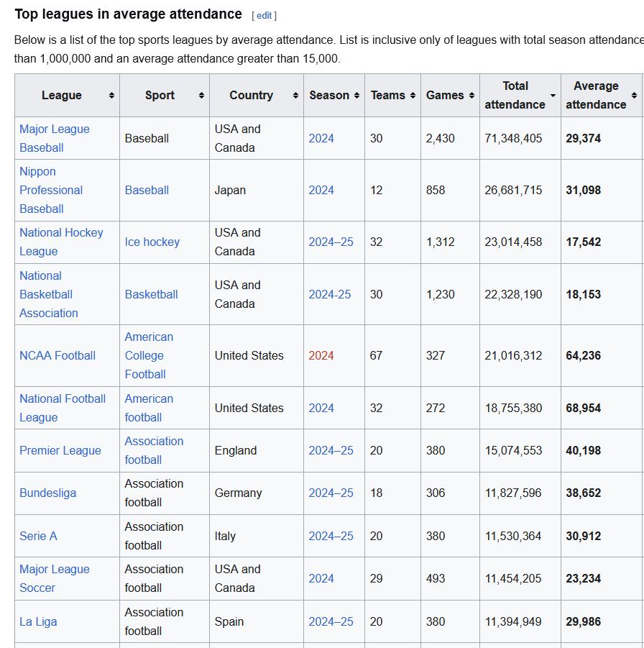Viewport: 644px width, 648px height.
Task: Click the Average attendance column header
Action: (602, 96)
